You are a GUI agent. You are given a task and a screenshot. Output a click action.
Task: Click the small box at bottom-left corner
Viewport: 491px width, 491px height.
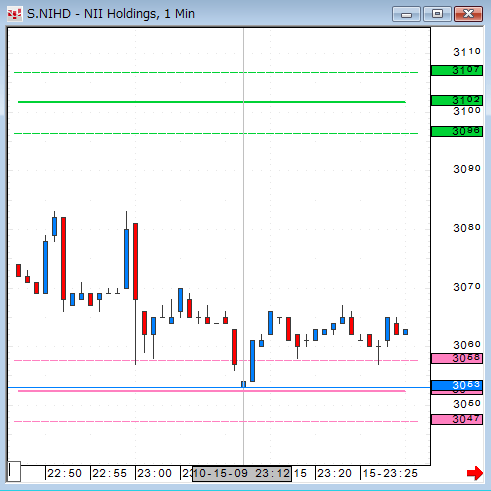coord(14,471)
